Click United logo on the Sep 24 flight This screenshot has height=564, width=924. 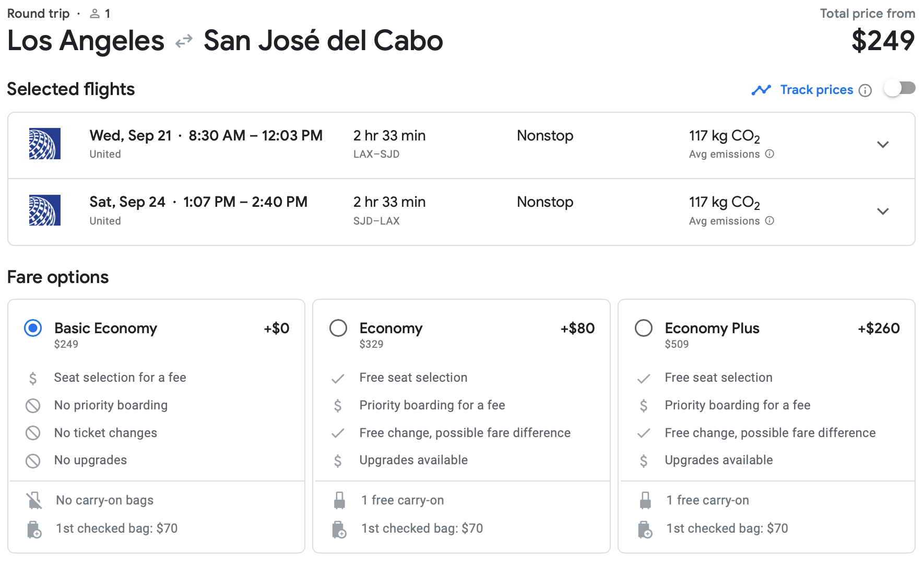45,210
